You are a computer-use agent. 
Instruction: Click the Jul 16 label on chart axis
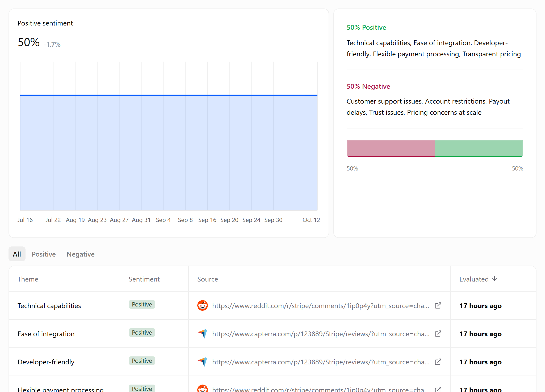pos(25,220)
